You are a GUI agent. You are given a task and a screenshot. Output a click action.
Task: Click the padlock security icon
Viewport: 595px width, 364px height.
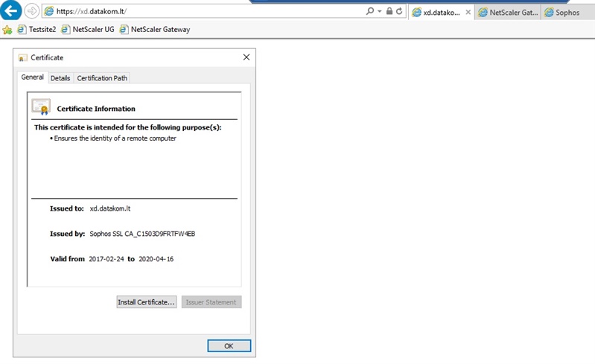pos(389,11)
